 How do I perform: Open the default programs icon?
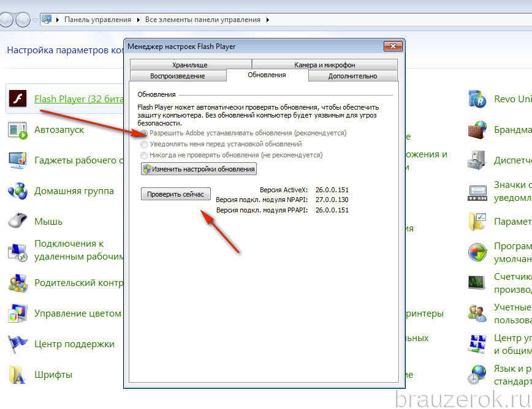477,252
